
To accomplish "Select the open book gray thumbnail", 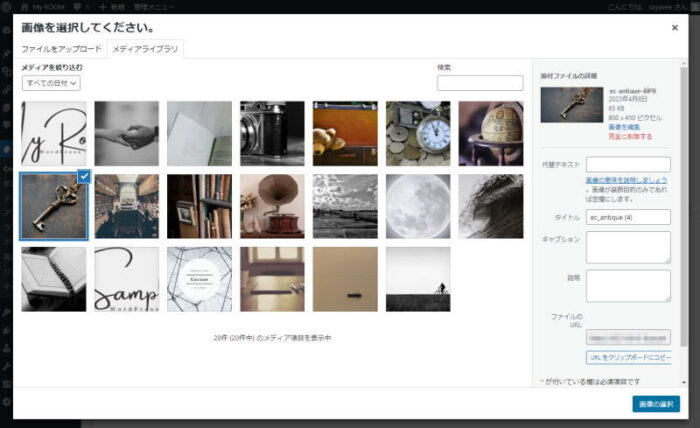I will pyautogui.click(x=200, y=133).
